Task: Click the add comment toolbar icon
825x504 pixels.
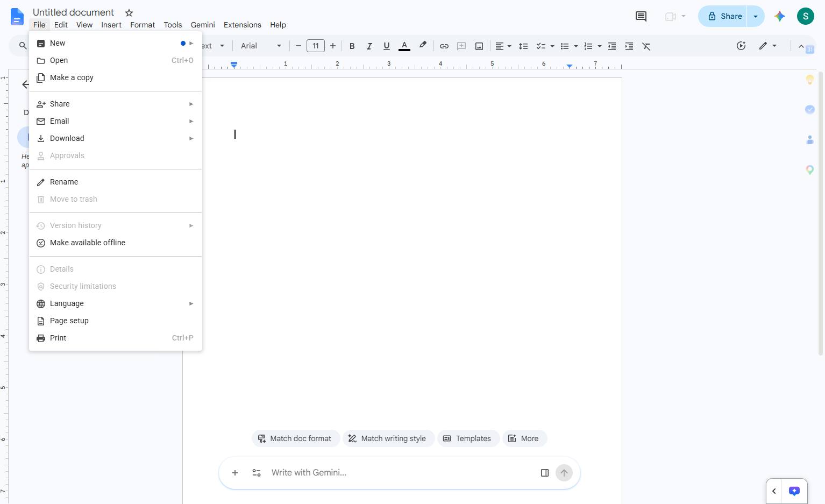Action: [x=461, y=46]
